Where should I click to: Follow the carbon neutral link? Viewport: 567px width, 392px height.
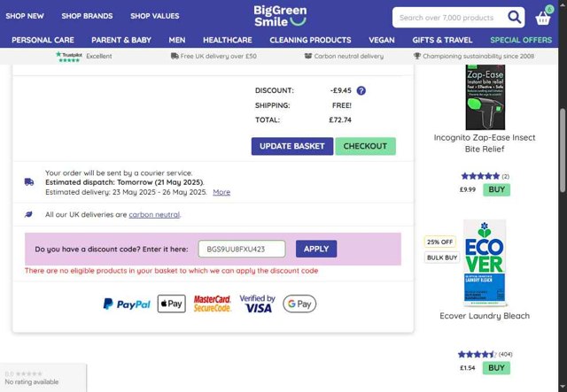154,215
